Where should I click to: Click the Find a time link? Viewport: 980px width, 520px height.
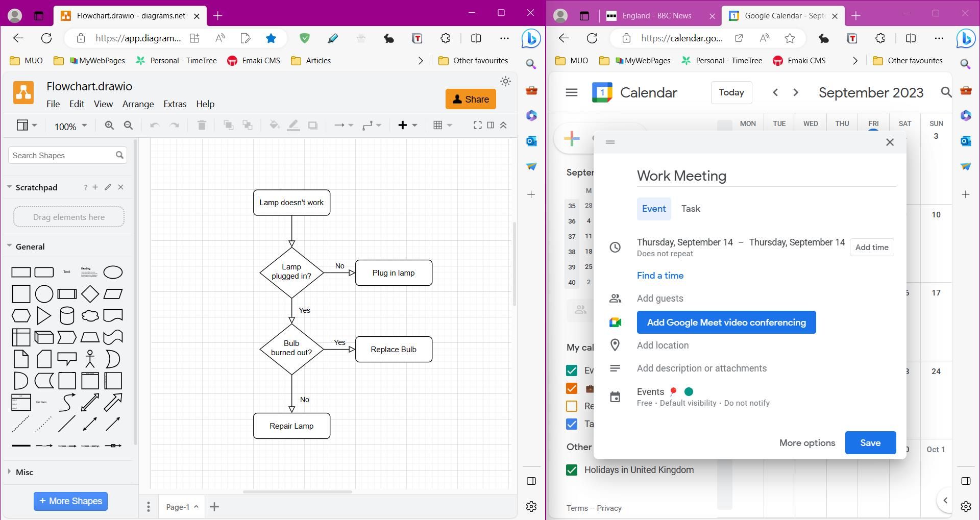[660, 276]
